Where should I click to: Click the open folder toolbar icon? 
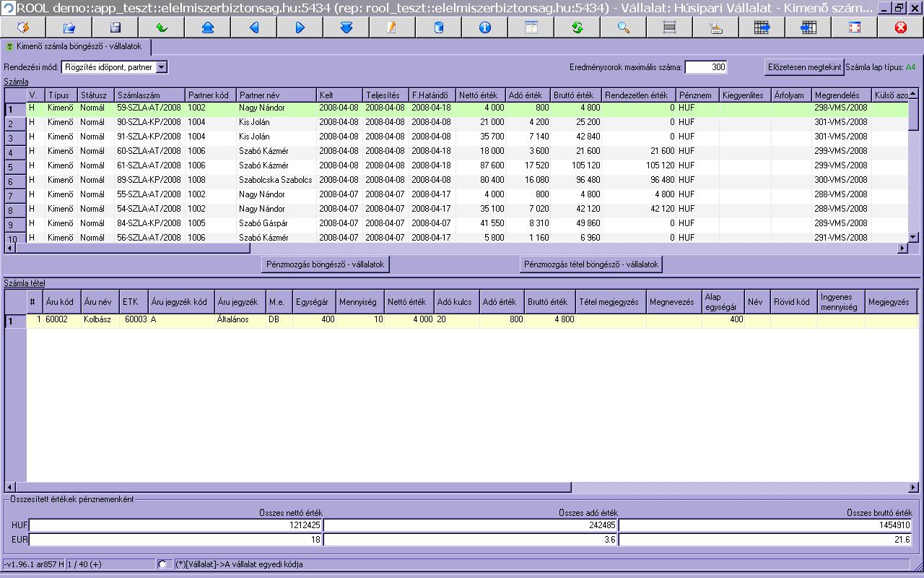tap(69, 27)
